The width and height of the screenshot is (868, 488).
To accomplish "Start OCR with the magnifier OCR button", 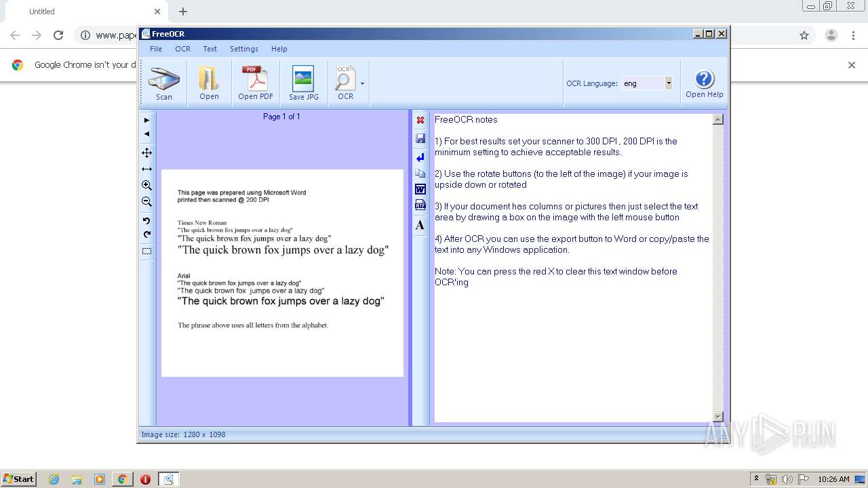I will coord(345,83).
